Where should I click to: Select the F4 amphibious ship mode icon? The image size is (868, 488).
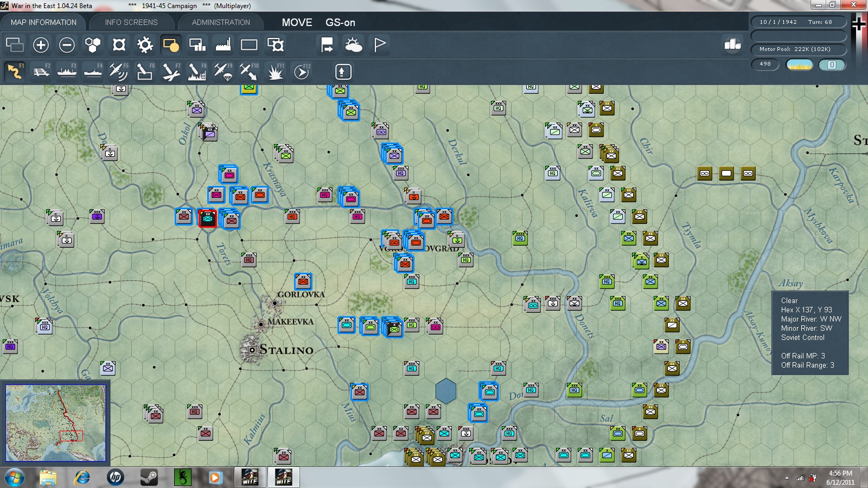93,72
